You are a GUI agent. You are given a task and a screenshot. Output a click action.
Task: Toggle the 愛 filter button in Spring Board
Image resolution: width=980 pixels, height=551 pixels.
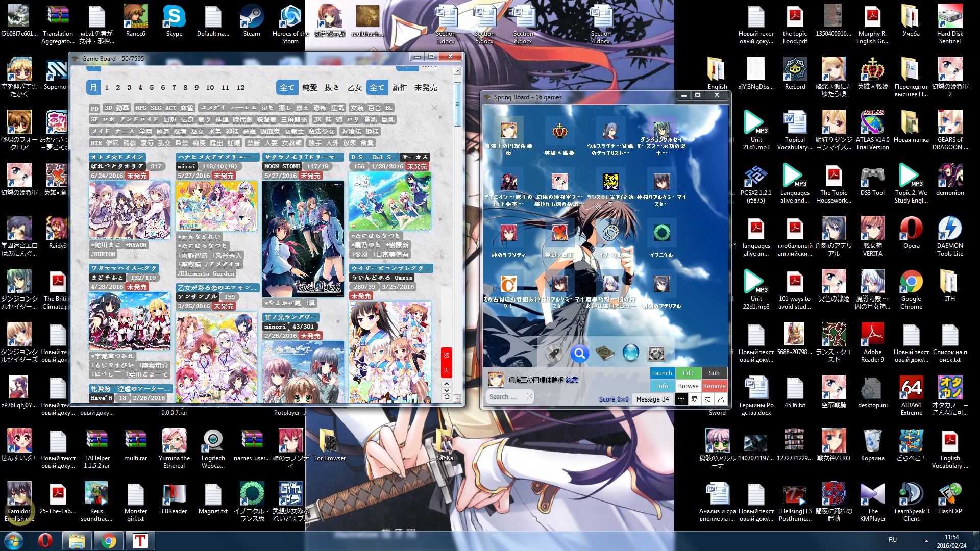click(x=694, y=399)
